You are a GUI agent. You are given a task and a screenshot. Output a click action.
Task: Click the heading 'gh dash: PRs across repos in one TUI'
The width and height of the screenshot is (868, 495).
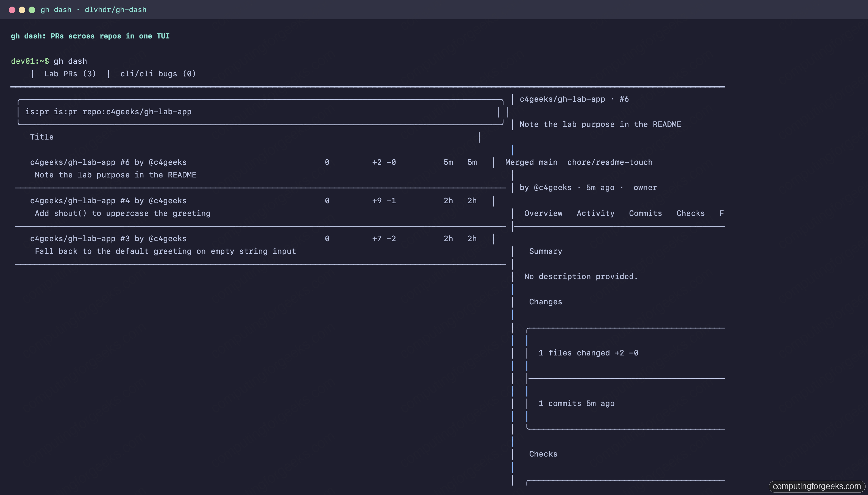coord(90,36)
